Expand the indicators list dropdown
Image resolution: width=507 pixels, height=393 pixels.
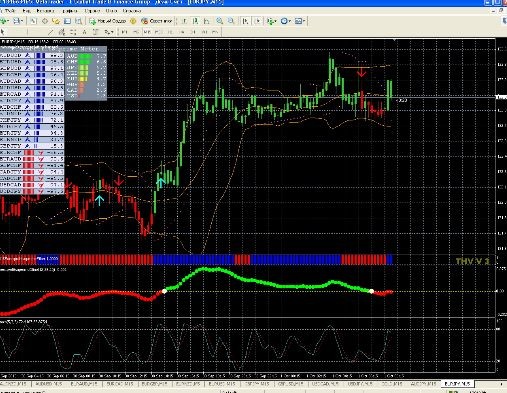pos(276,21)
